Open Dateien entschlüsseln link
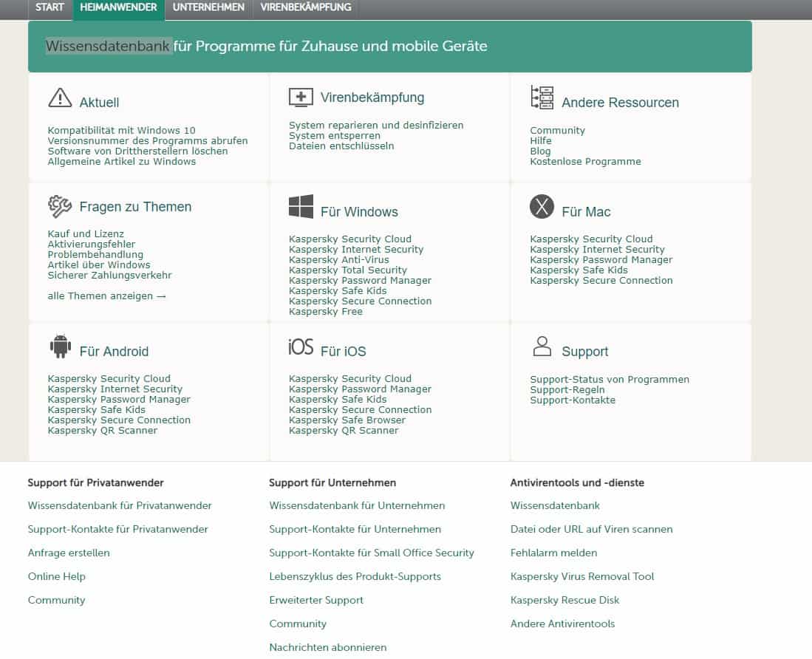Screen dimensions: 812x659 (x=341, y=146)
